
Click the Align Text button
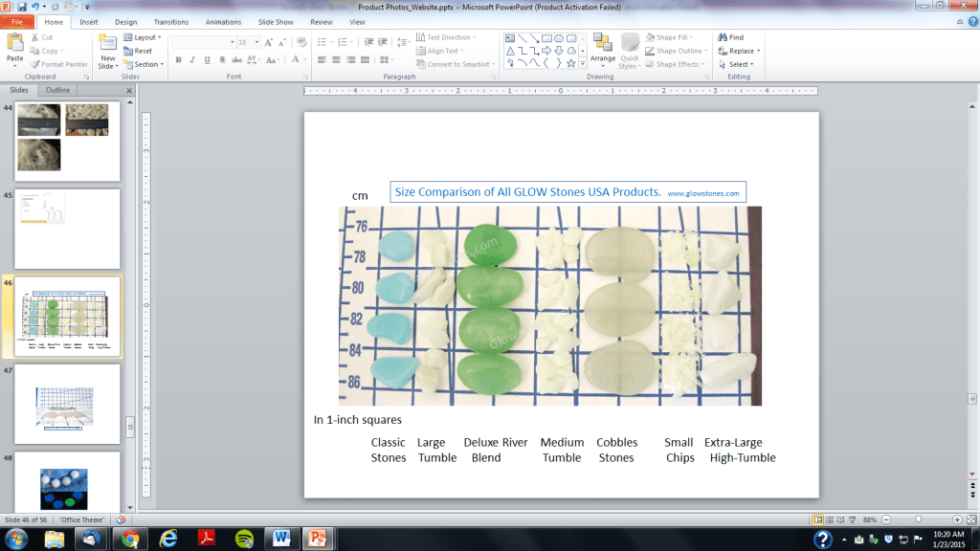(x=440, y=51)
